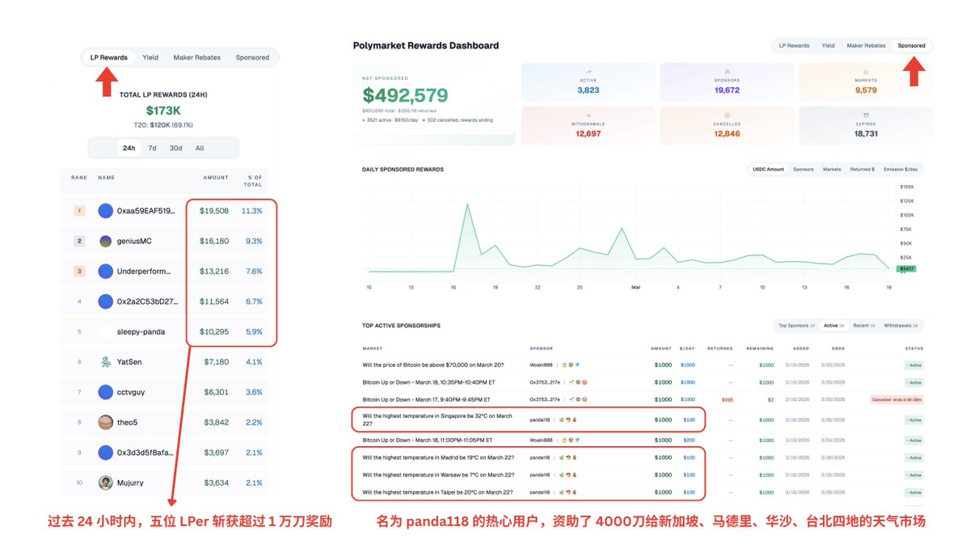Click the $5417 chart value label
This screenshot has height=560, width=970.
(905, 268)
